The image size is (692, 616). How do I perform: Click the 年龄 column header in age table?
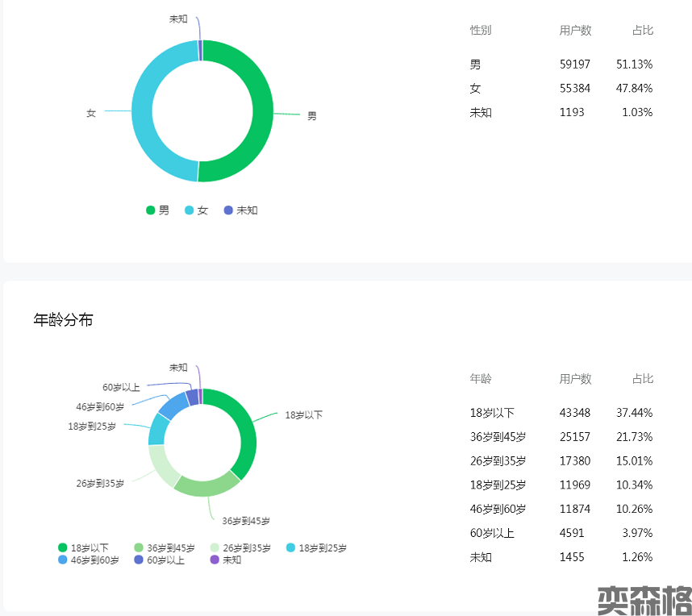pyautogui.click(x=481, y=379)
